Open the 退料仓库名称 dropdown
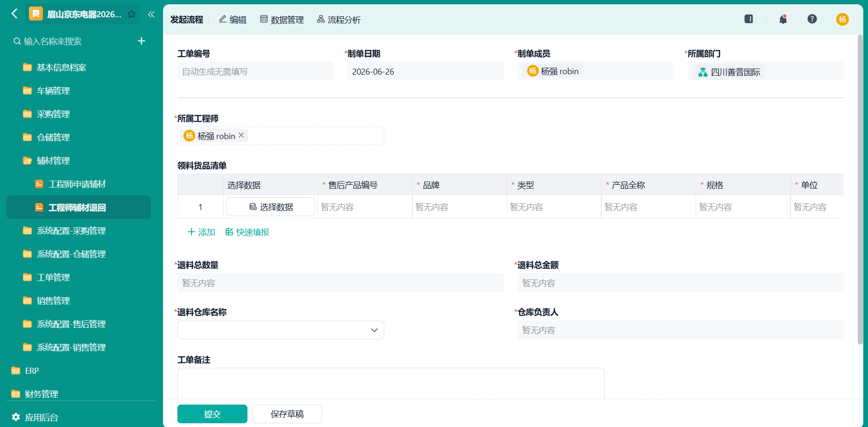This screenshot has width=868, height=427. click(281, 330)
